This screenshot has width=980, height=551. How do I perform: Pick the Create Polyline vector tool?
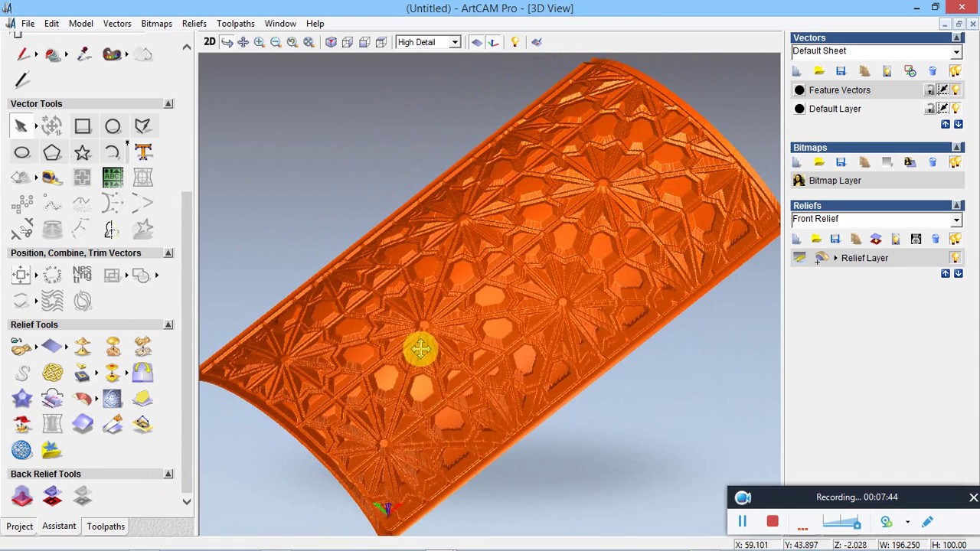(x=142, y=126)
